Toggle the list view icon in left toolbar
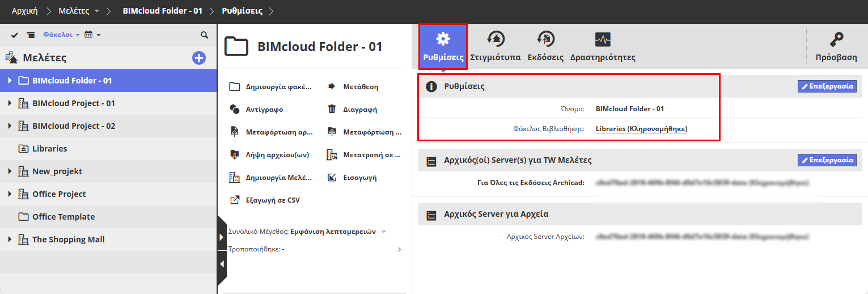 pyautogui.click(x=31, y=35)
